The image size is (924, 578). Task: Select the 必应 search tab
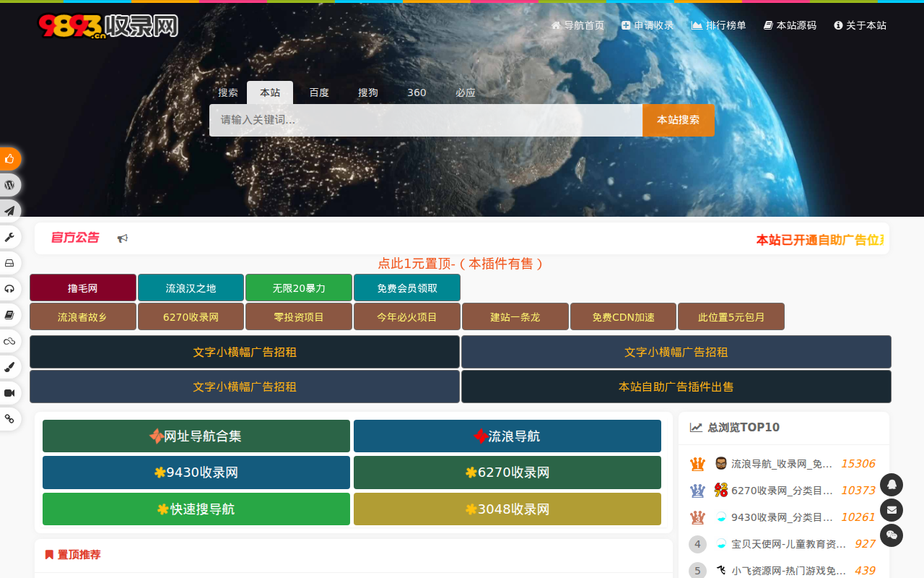(466, 92)
